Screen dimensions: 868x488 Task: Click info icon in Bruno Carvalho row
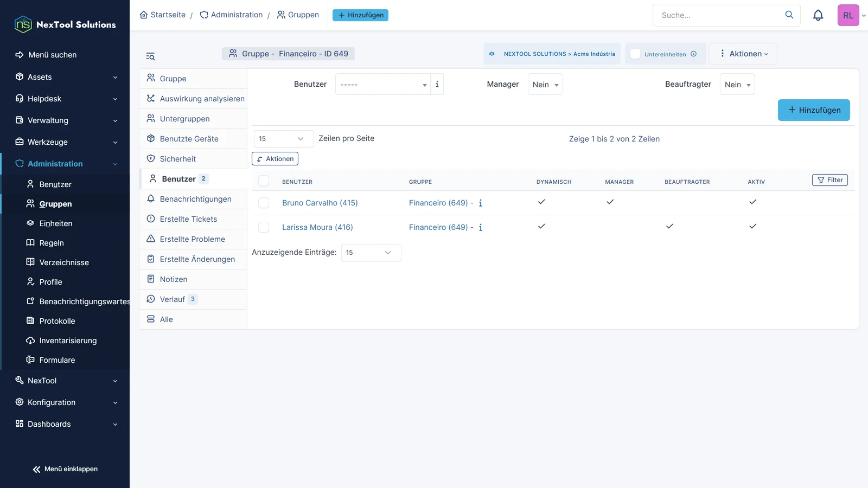coord(481,203)
